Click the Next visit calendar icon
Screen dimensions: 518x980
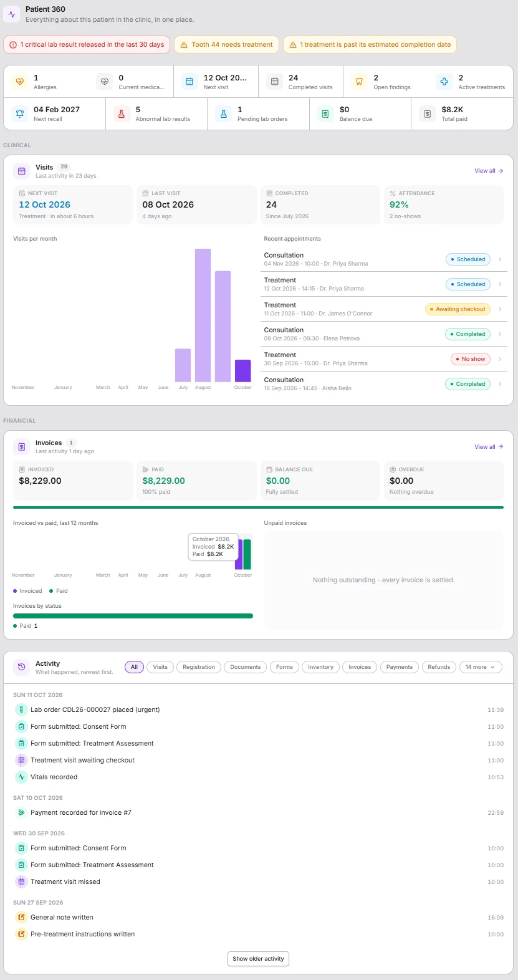click(x=189, y=82)
